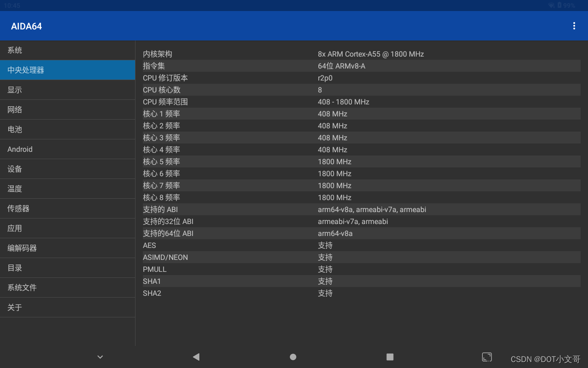Click value 8x ARM Cortex-A55 @ 1800 MHz

371,54
